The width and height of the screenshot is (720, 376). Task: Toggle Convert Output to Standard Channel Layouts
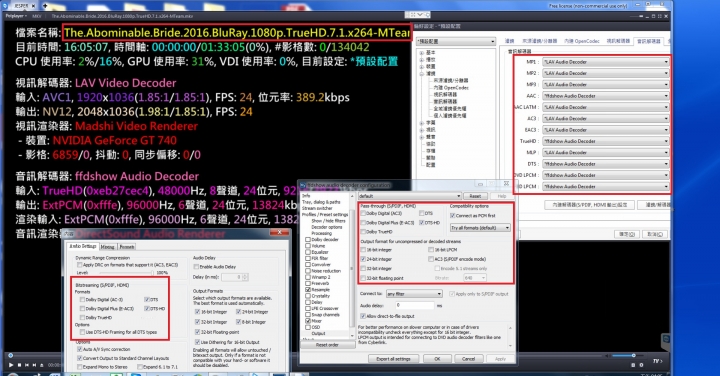[x=79, y=358]
